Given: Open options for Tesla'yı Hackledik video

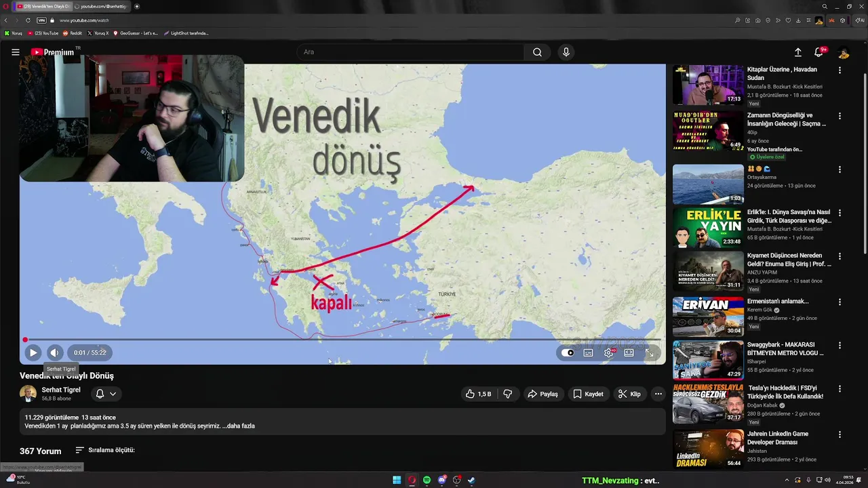Looking at the screenshot, I should 840,388.
